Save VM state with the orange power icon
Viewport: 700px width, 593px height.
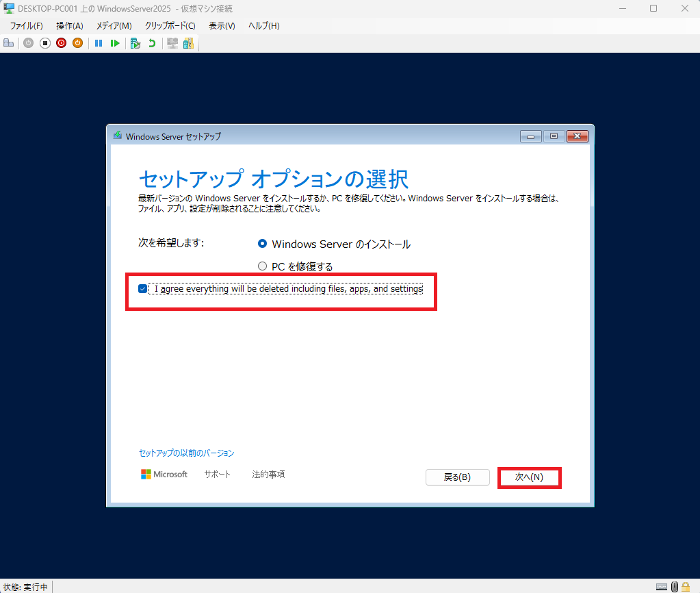(x=78, y=43)
